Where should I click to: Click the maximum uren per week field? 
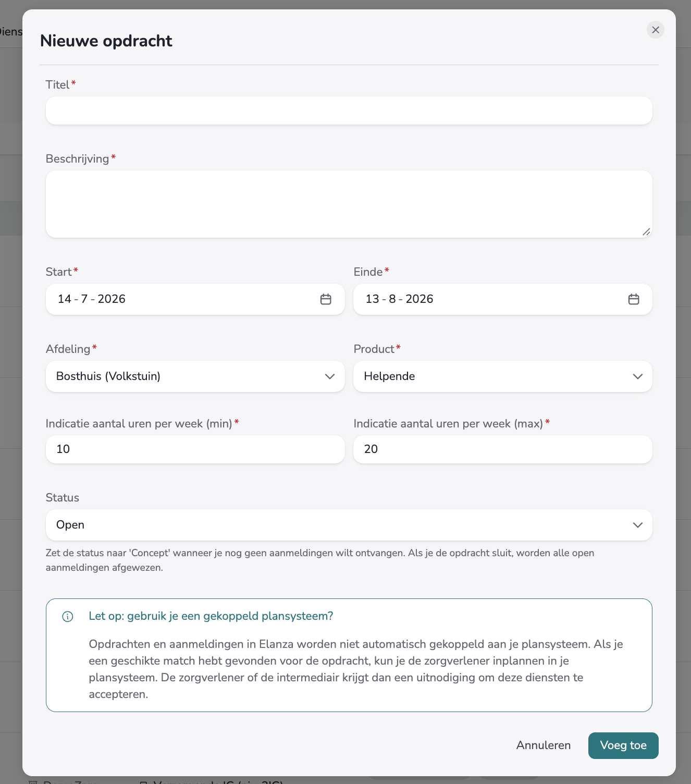pyautogui.click(x=503, y=449)
